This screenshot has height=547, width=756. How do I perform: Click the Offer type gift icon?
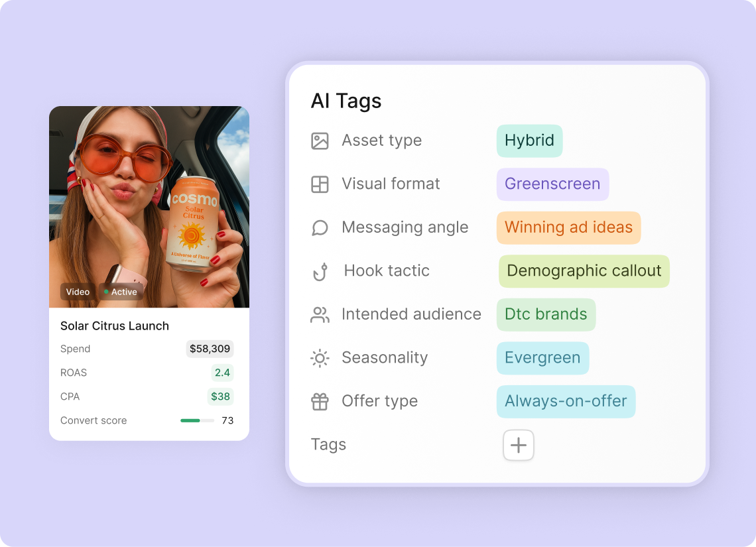[x=320, y=401]
